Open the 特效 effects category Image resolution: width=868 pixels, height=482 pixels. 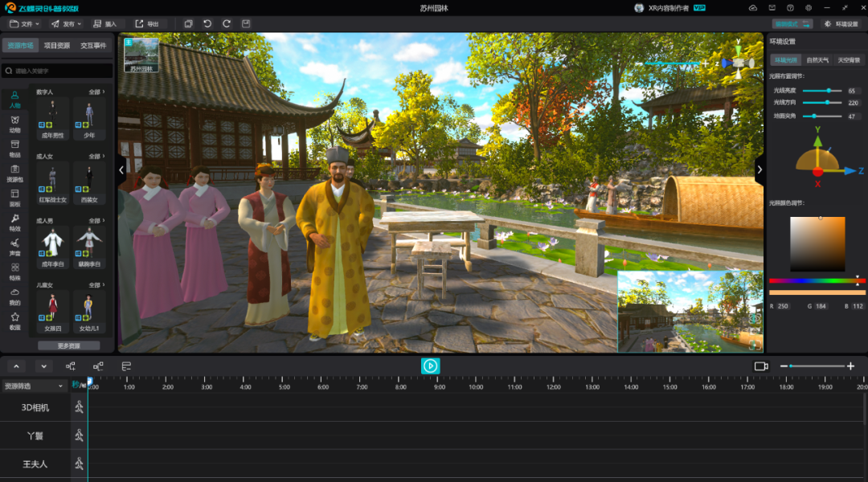pyautogui.click(x=15, y=223)
